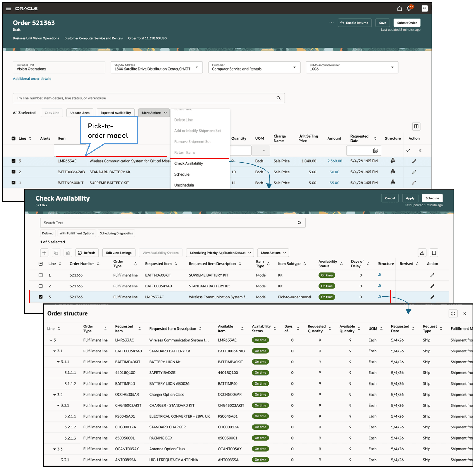
Task: Toggle Check Availability header select-all checkbox
Action: [x=41, y=264]
